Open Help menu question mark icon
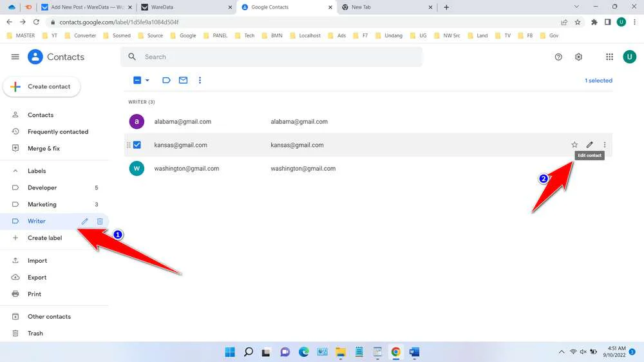Screen dimensions: 644x362 coord(558,57)
